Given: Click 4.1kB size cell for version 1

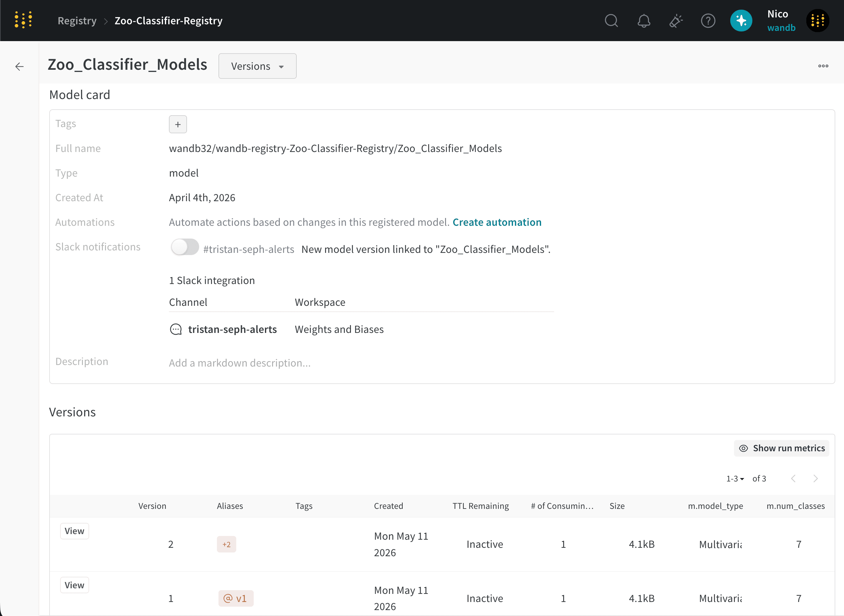Looking at the screenshot, I should (x=642, y=599).
